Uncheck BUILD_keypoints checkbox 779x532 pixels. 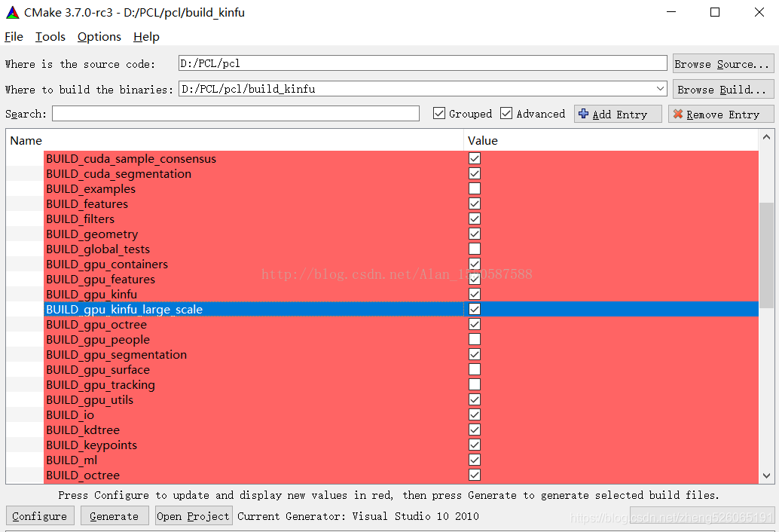475,445
